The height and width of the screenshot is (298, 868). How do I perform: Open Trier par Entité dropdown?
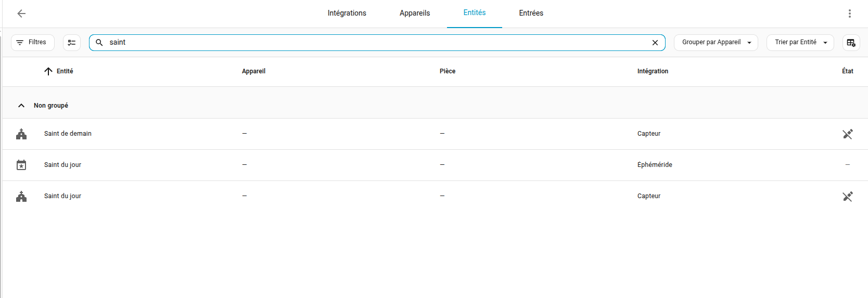point(800,43)
